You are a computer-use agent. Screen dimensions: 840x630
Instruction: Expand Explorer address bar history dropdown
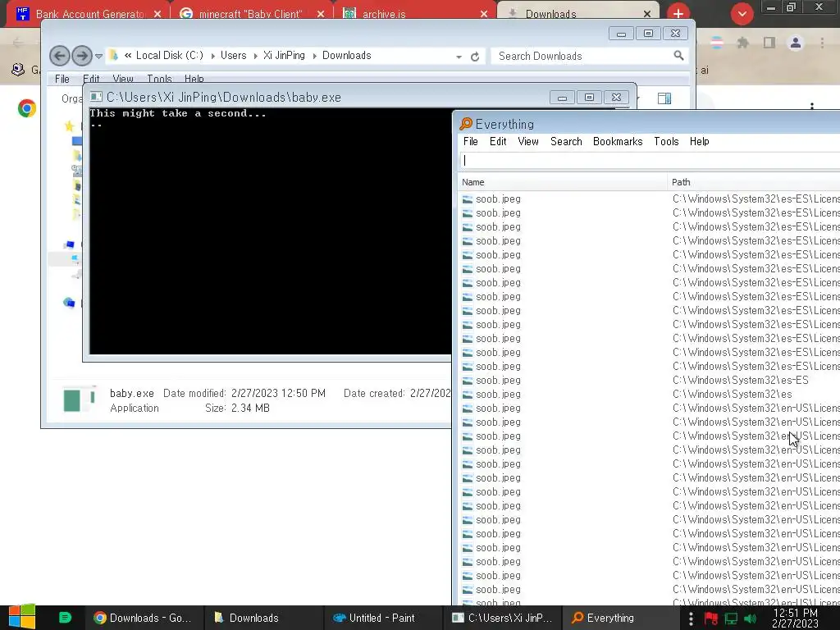click(x=459, y=57)
